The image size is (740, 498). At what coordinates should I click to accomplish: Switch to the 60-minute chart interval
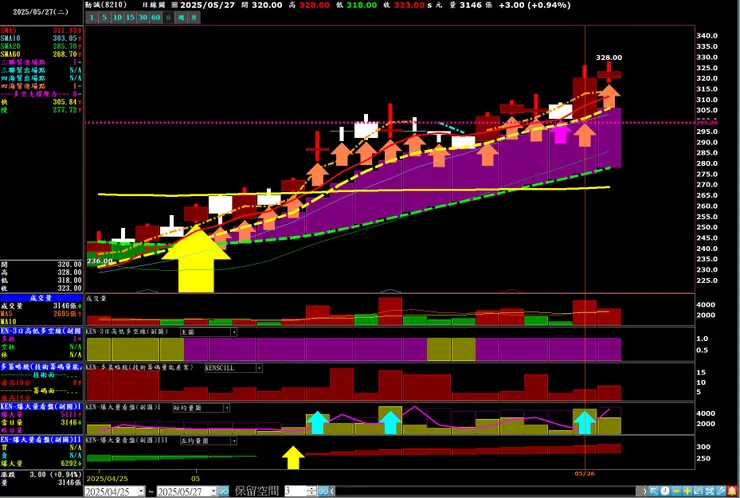[x=155, y=17]
